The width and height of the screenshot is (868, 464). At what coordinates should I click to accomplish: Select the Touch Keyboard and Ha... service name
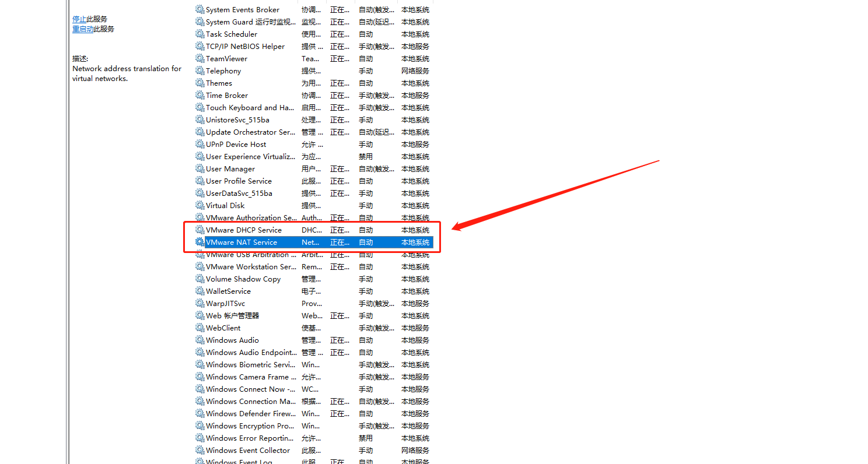click(250, 108)
